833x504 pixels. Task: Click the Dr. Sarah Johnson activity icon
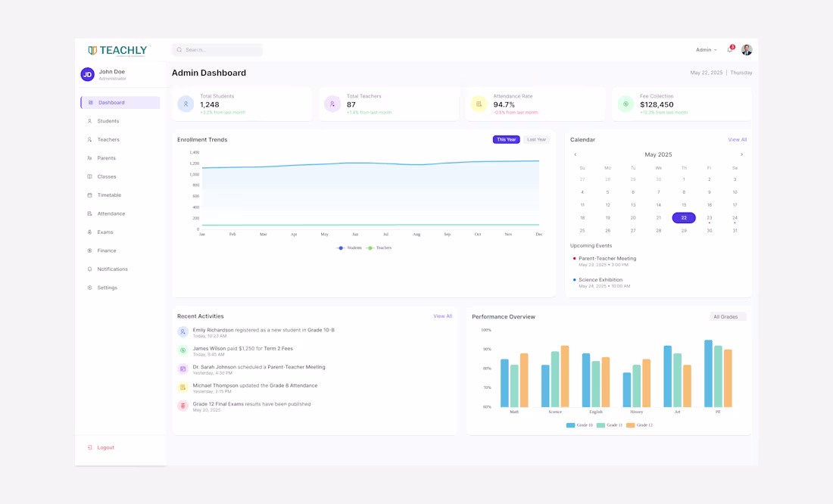click(183, 369)
